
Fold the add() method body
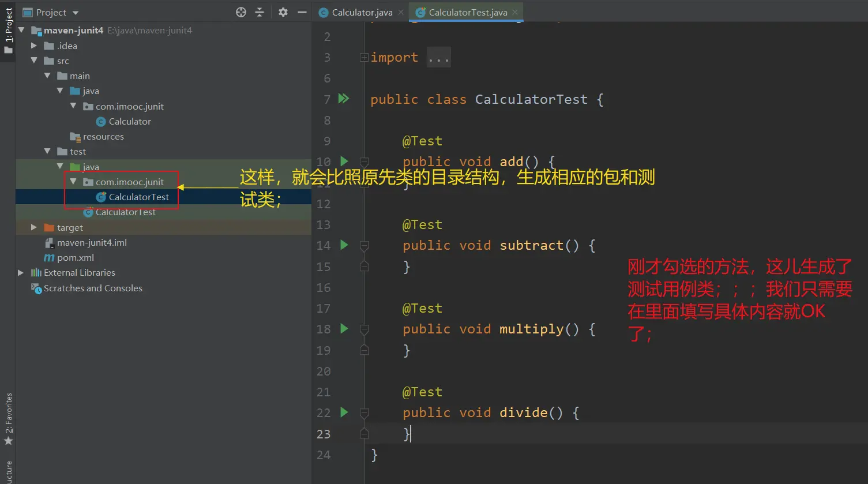pos(364,162)
